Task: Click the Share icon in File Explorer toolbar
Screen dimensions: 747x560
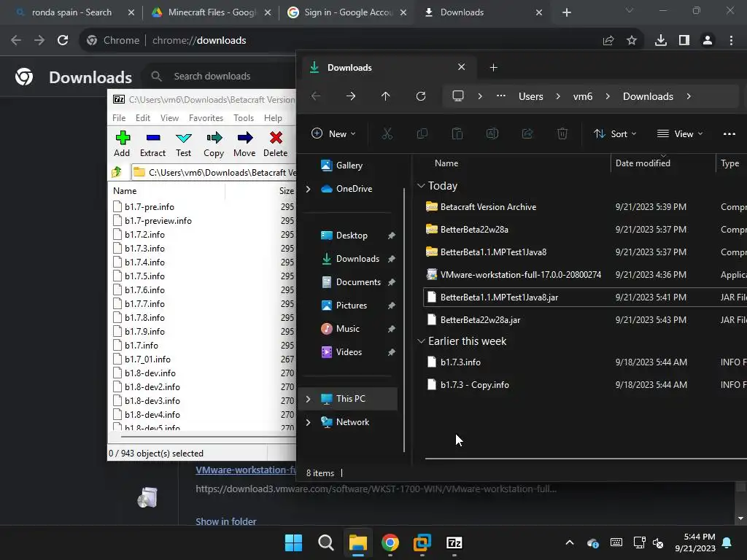Action: [x=527, y=134]
